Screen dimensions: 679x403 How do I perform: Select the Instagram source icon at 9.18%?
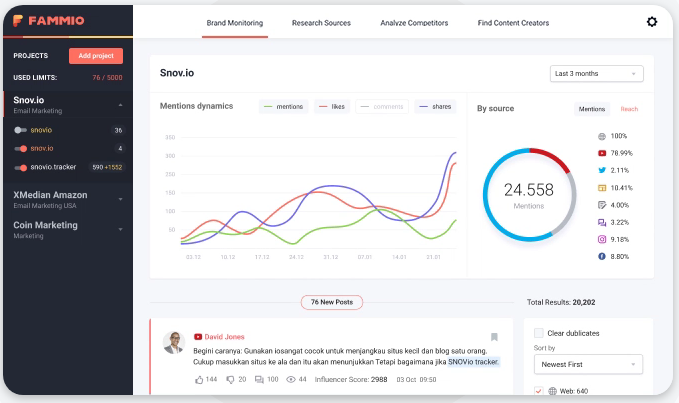click(601, 239)
